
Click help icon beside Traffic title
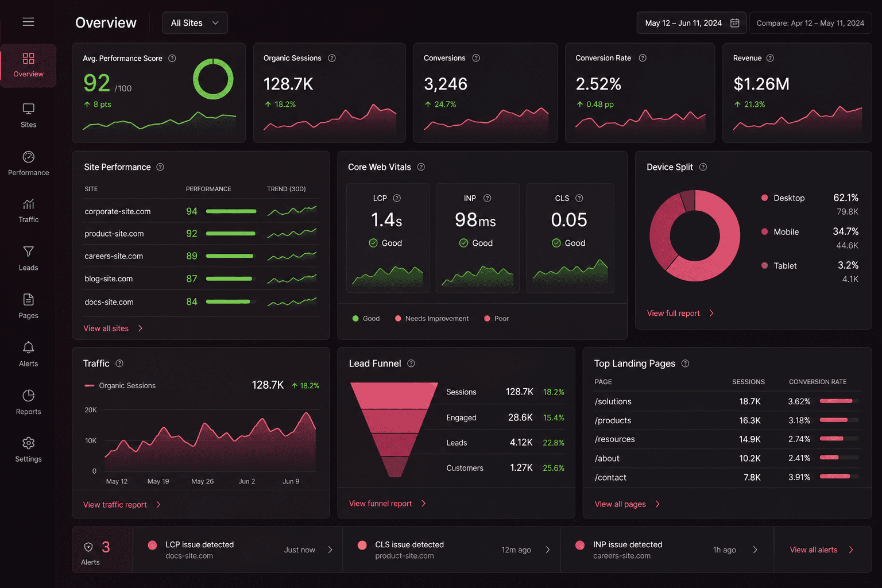coord(119,363)
